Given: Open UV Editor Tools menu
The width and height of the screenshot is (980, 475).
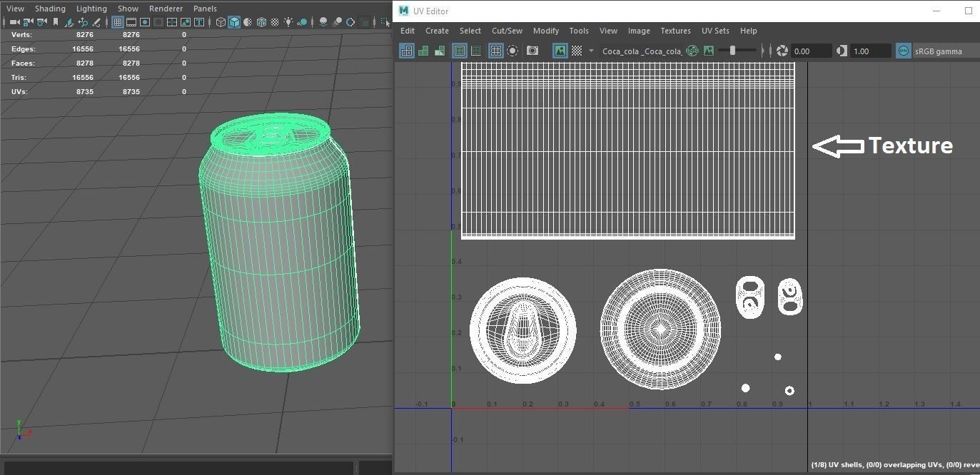Looking at the screenshot, I should tap(579, 31).
